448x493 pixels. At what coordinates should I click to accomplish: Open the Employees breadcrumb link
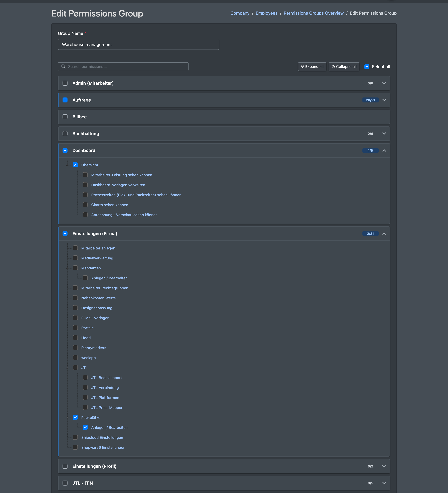(x=266, y=13)
